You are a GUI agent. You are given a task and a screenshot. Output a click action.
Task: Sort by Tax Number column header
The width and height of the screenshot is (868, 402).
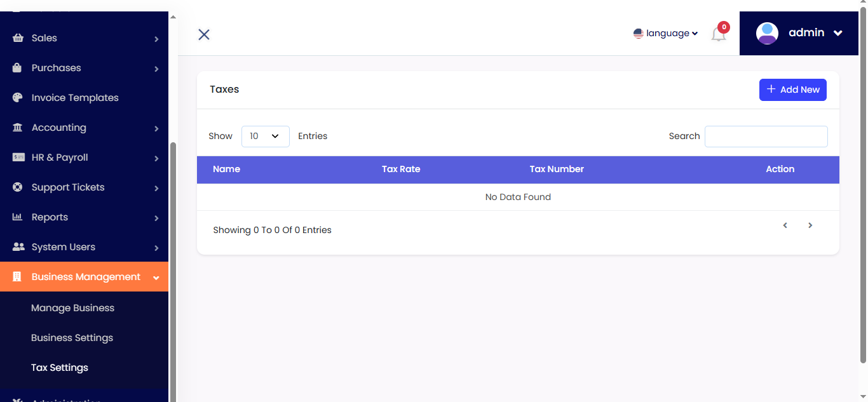click(x=557, y=169)
